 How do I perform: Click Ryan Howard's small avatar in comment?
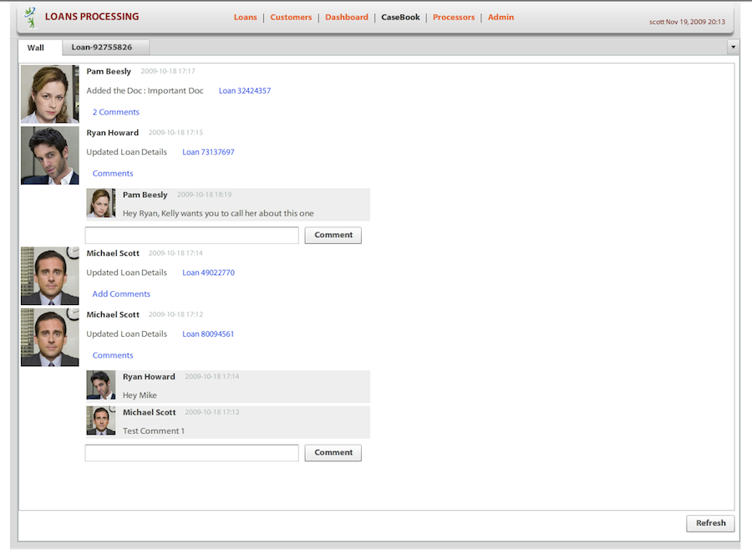click(x=101, y=384)
